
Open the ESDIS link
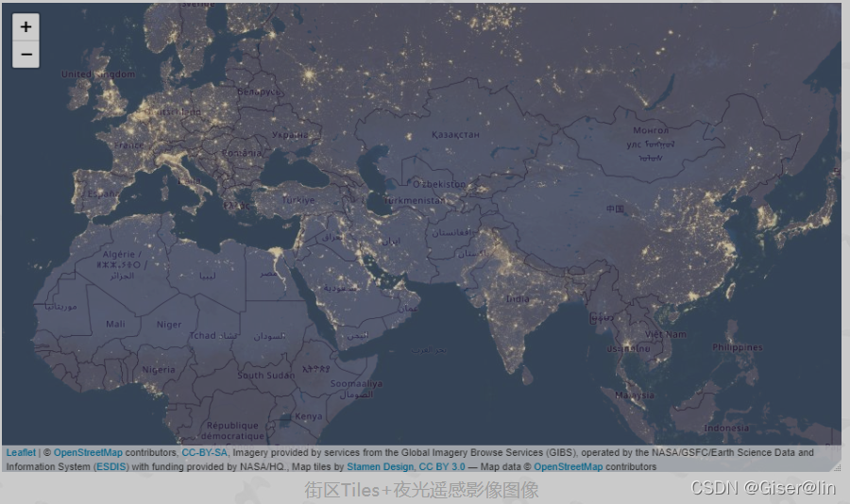click(x=111, y=466)
